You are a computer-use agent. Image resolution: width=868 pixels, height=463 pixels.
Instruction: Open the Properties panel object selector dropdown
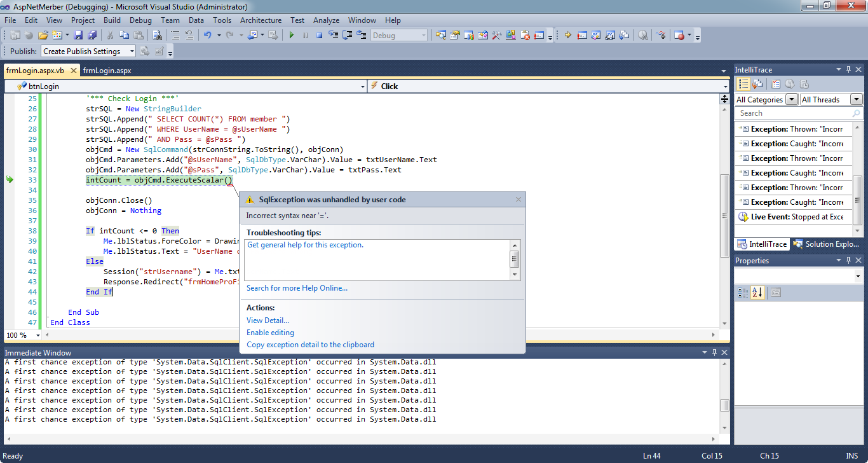[x=858, y=277]
